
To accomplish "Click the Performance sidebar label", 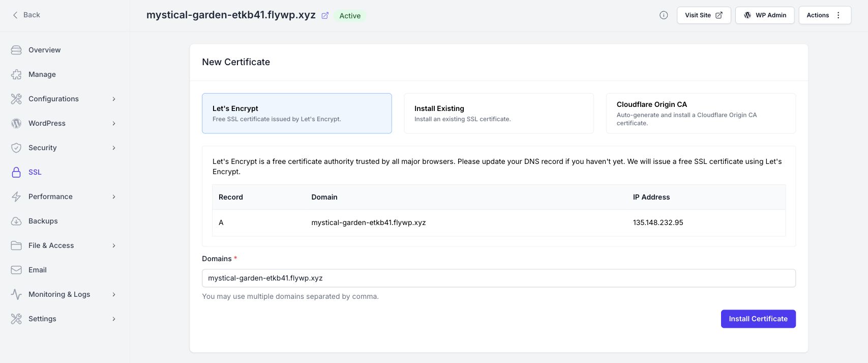I will pyautogui.click(x=50, y=197).
